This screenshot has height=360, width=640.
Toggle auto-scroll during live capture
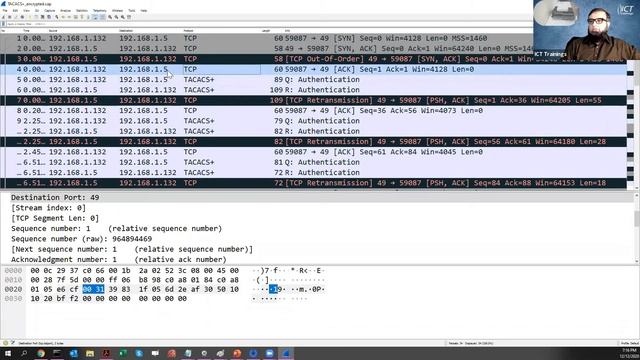95,17
